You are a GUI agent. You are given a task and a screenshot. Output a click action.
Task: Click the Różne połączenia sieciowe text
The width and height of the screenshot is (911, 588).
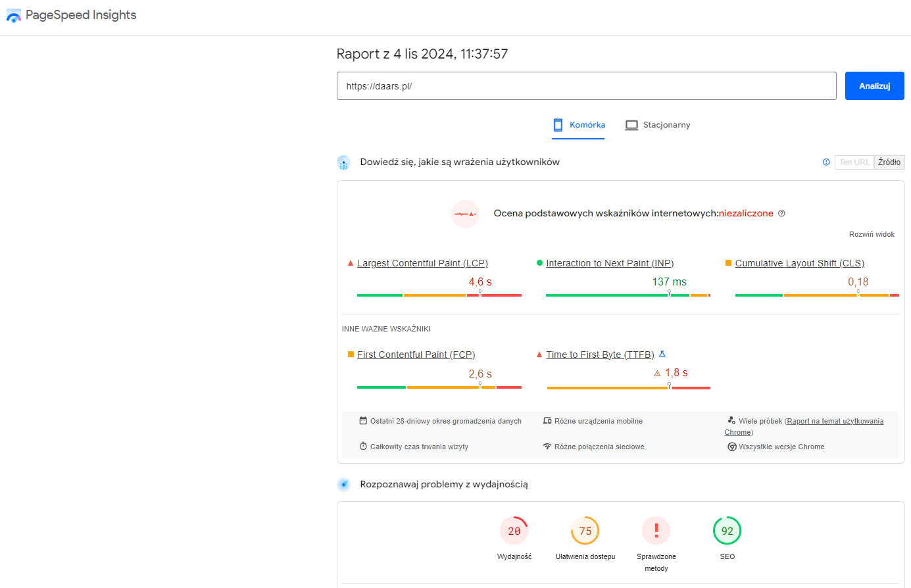click(x=599, y=447)
